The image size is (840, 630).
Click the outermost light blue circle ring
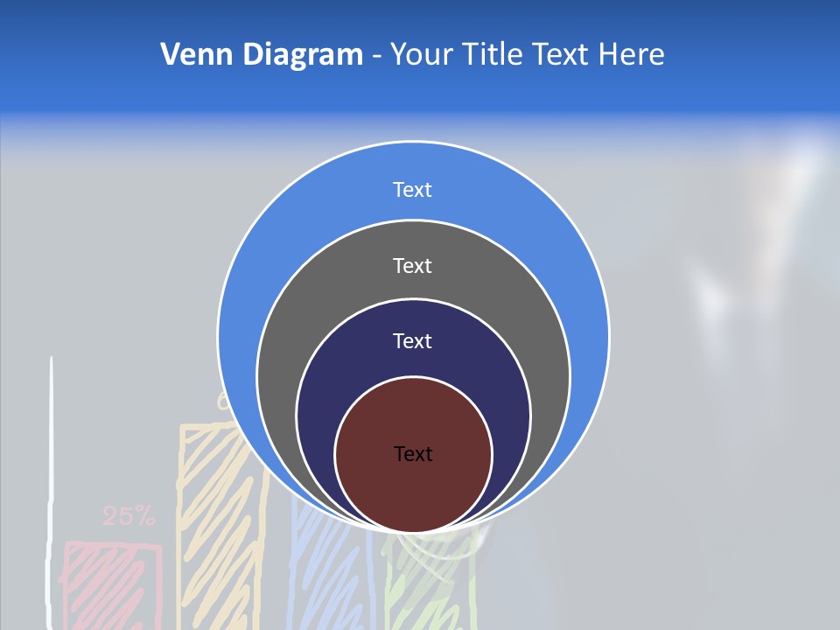click(x=262, y=262)
